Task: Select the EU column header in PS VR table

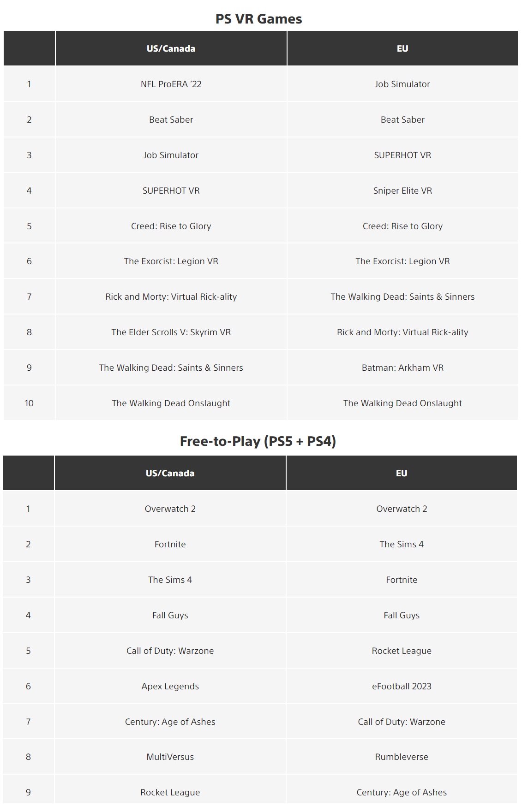Action: (402, 48)
